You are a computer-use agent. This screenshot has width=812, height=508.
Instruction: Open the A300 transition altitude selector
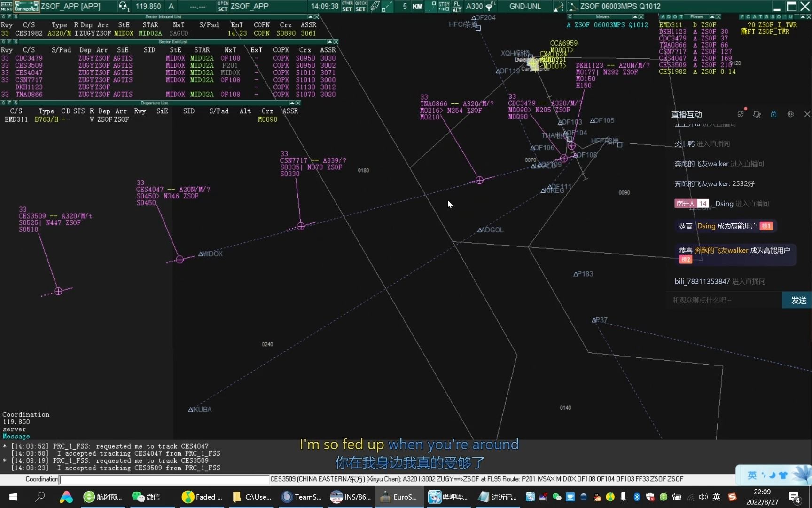point(474,6)
